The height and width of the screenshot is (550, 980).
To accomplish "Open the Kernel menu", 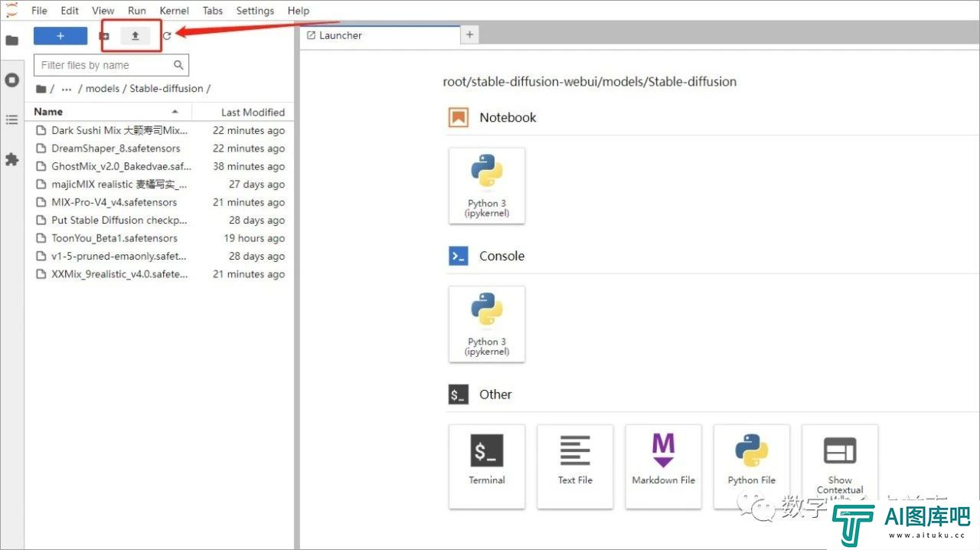I will [x=174, y=11].
